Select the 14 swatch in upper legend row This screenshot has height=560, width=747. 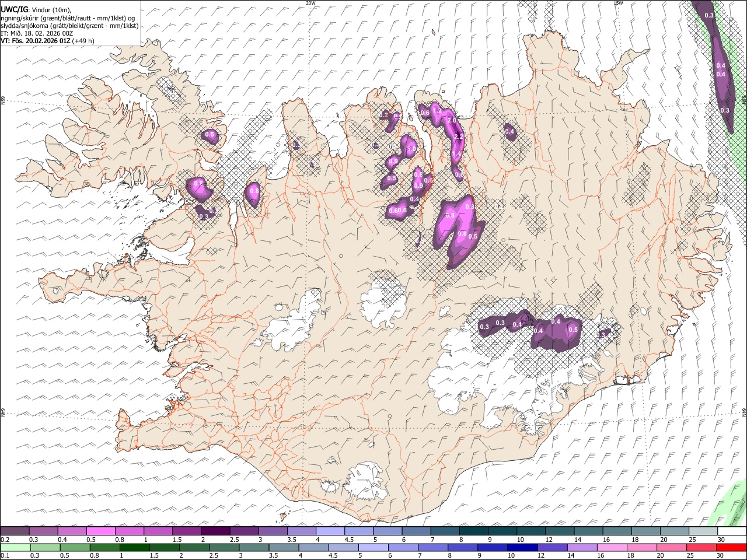(x=588, y=531)
